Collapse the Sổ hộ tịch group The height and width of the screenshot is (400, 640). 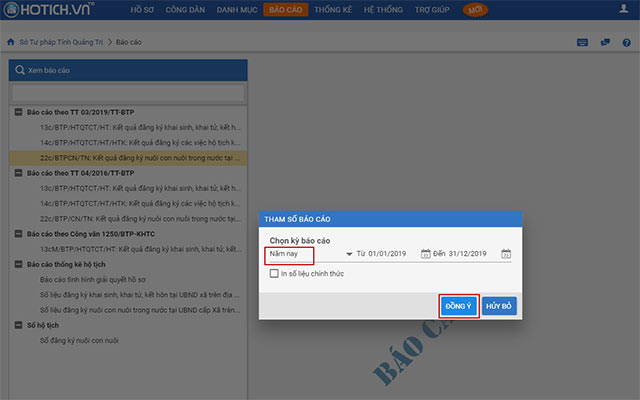pyautogui.click(x=18, y=325)
